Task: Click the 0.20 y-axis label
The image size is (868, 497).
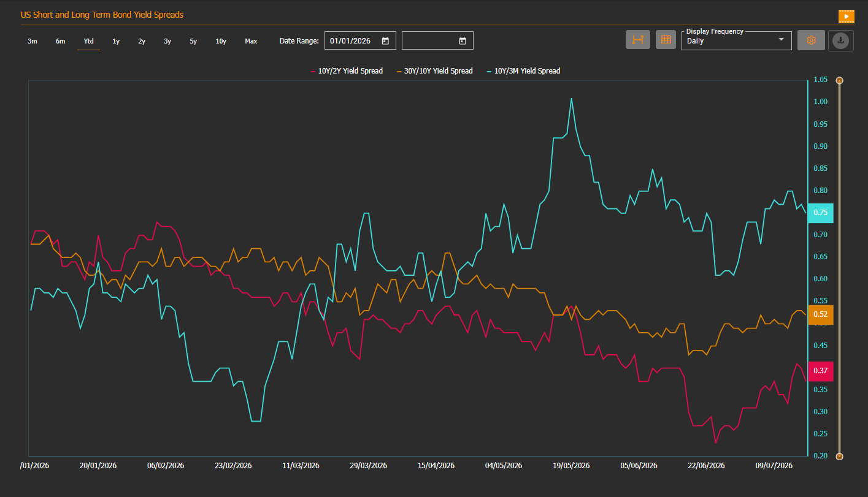Action: [x=820, y=456]
